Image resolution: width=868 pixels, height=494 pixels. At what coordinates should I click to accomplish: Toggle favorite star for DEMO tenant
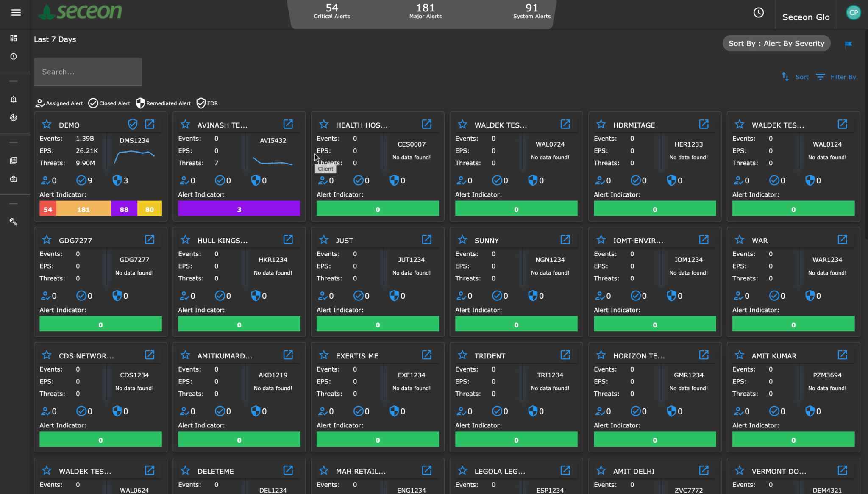[x=47, y=125]
